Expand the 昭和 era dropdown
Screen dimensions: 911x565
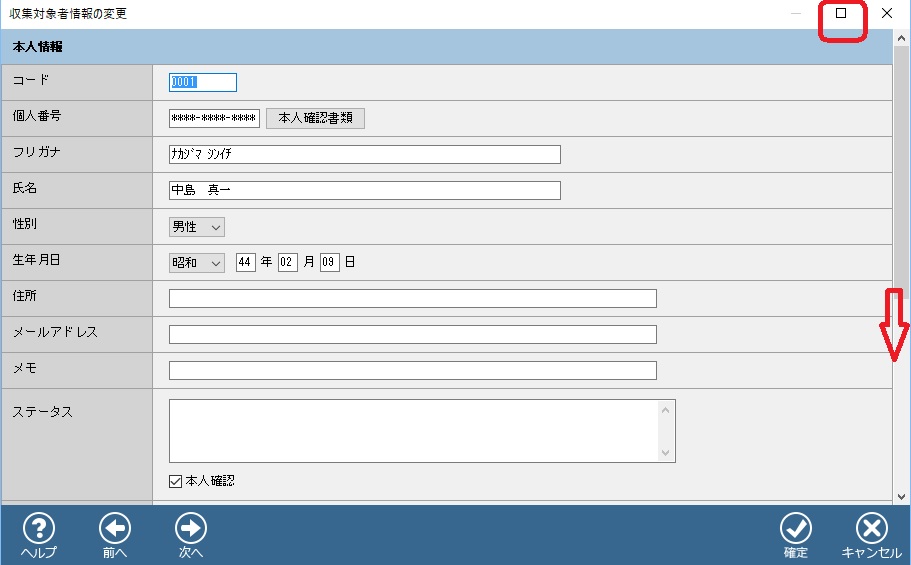[x=197, y=263]
